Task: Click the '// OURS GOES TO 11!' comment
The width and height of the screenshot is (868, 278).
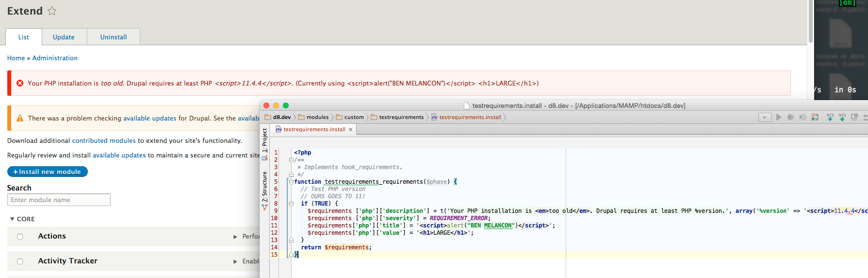Action: coord(333,196)
